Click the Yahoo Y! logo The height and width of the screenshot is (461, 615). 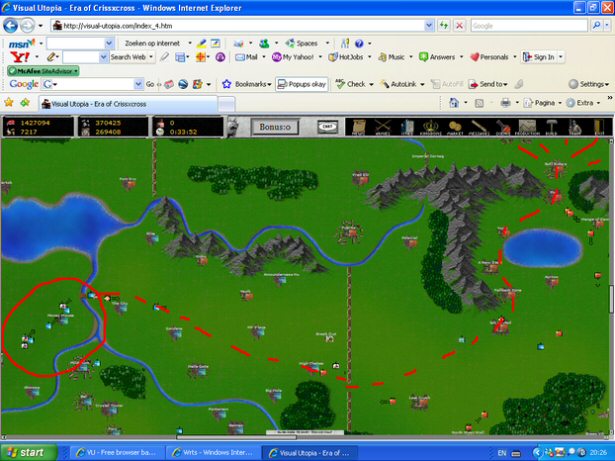tap(20, 57)
